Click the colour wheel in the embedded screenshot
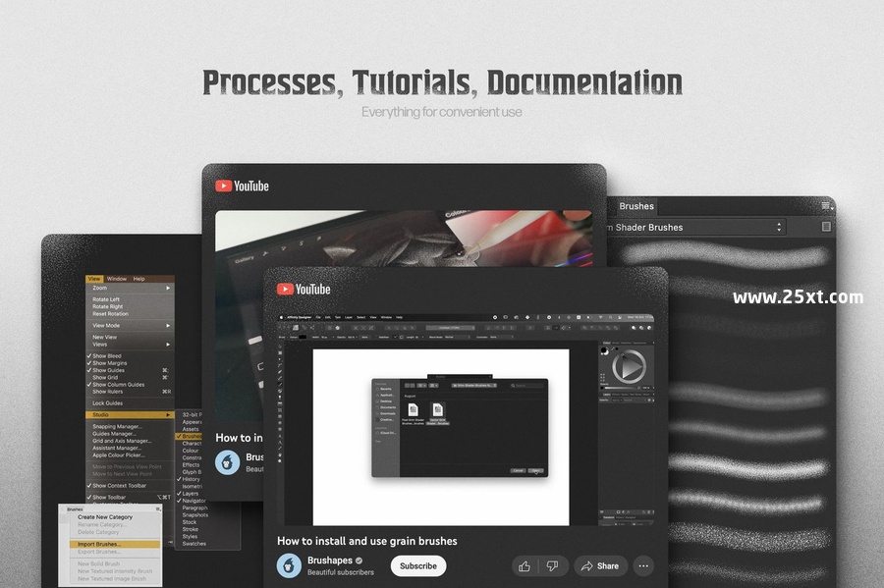 point(629,367)
